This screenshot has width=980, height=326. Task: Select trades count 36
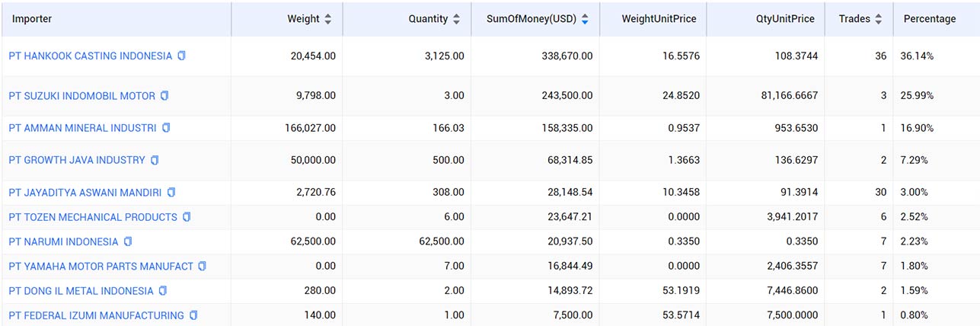(x=880, y=56)
